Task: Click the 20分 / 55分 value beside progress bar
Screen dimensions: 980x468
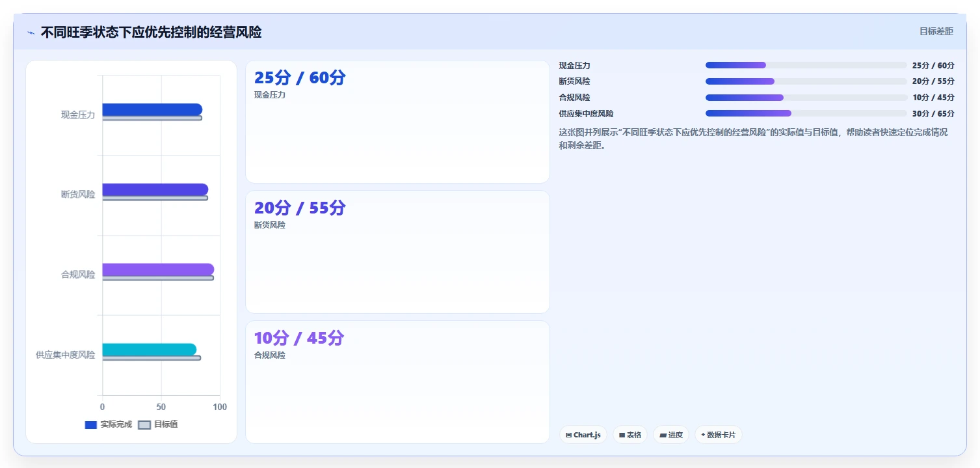Action: click(x=933, y=81)
